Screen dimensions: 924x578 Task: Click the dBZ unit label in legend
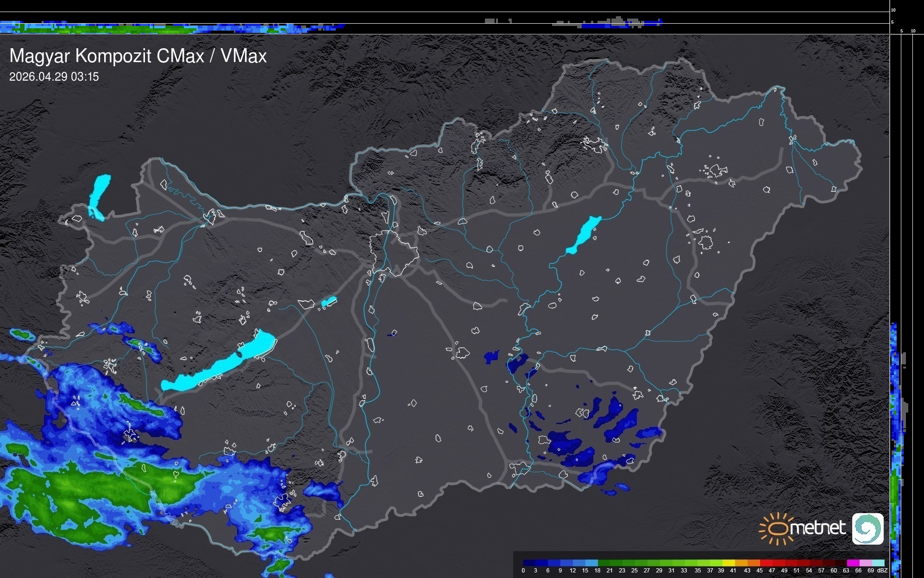tap(882, 571)
